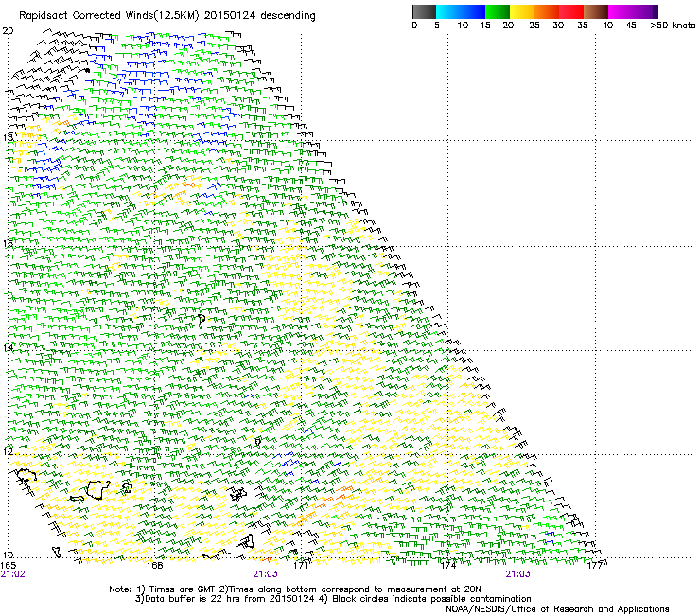Click the NOAA/NESDIS Office of Research credit
The height and width of the screenshot is (615, 700).
click(557, 608)
